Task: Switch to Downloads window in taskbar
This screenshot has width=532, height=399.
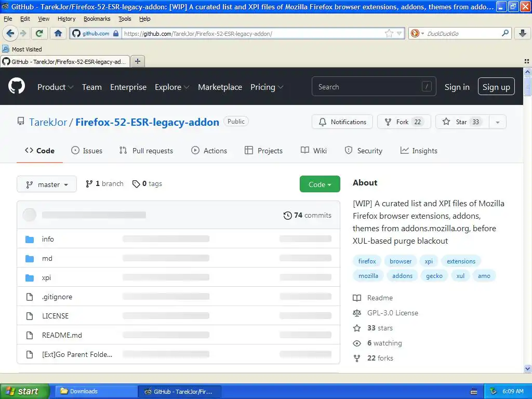Action: [96, 392]
